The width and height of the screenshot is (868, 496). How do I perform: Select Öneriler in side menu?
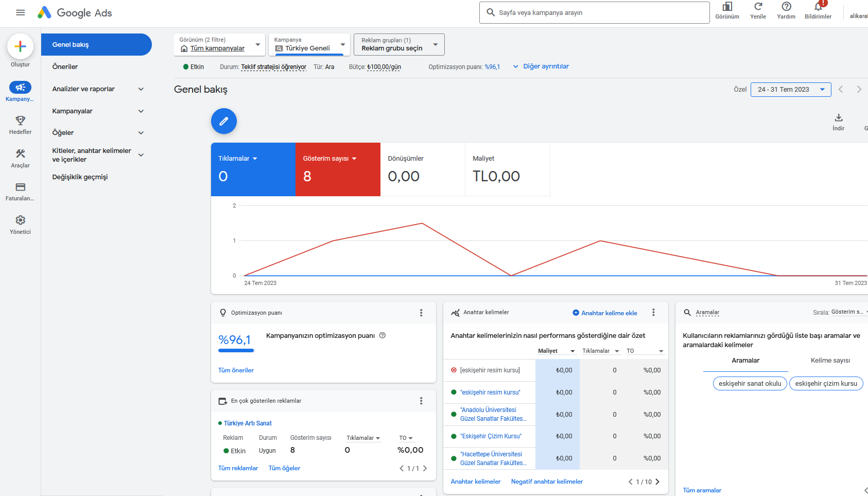(x=65, y=66)
